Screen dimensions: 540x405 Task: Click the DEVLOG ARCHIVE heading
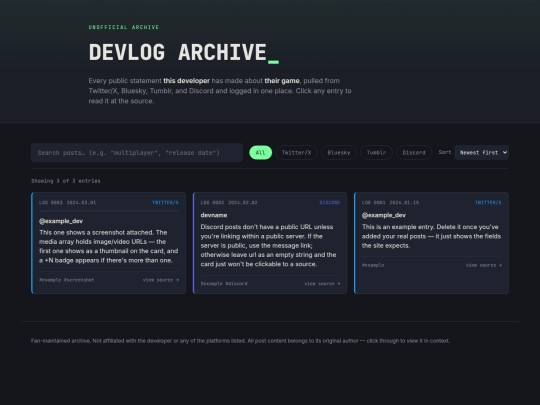pyautogui.click(x=184, y=52)
